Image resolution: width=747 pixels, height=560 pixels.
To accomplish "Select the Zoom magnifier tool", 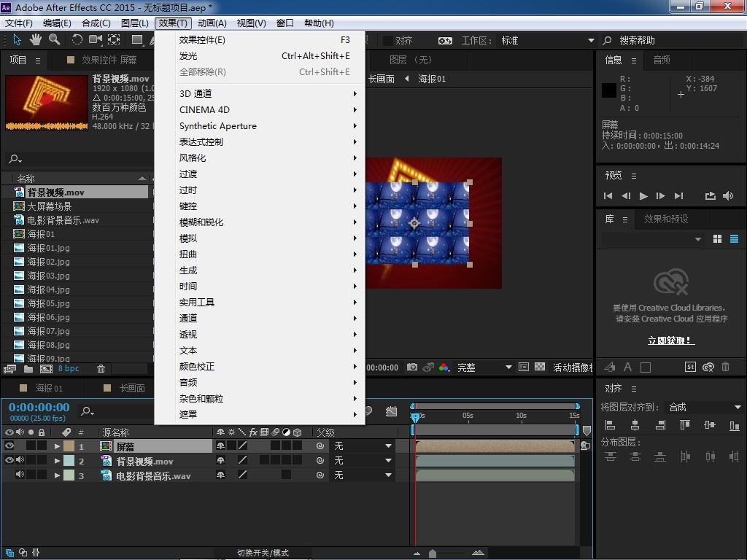I will click(x=54, y=39).
